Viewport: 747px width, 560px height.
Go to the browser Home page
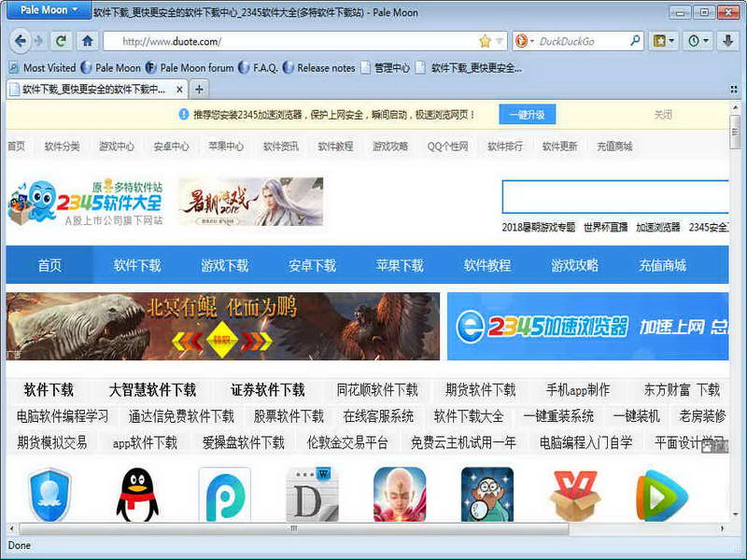pyautogui.click(x=87, y=41)
